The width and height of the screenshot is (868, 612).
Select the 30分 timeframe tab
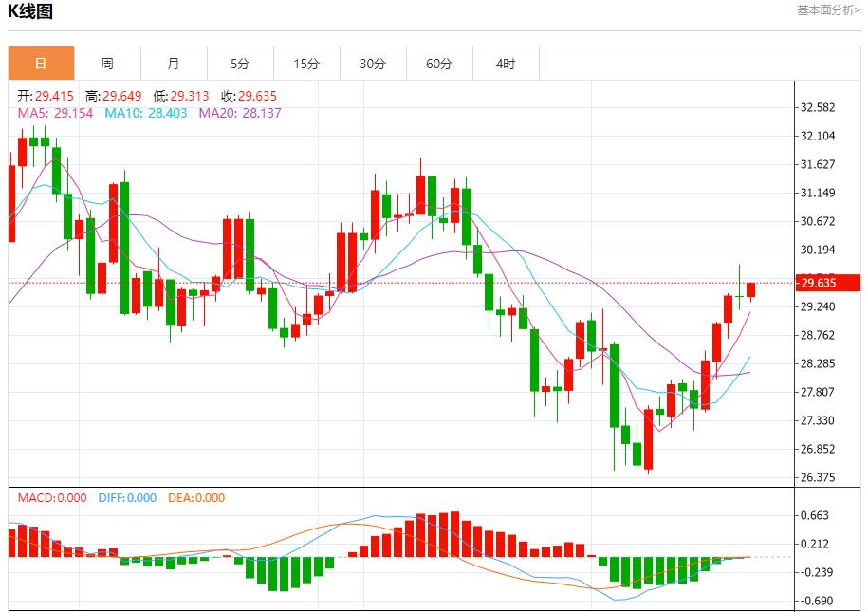click(373, 64)
